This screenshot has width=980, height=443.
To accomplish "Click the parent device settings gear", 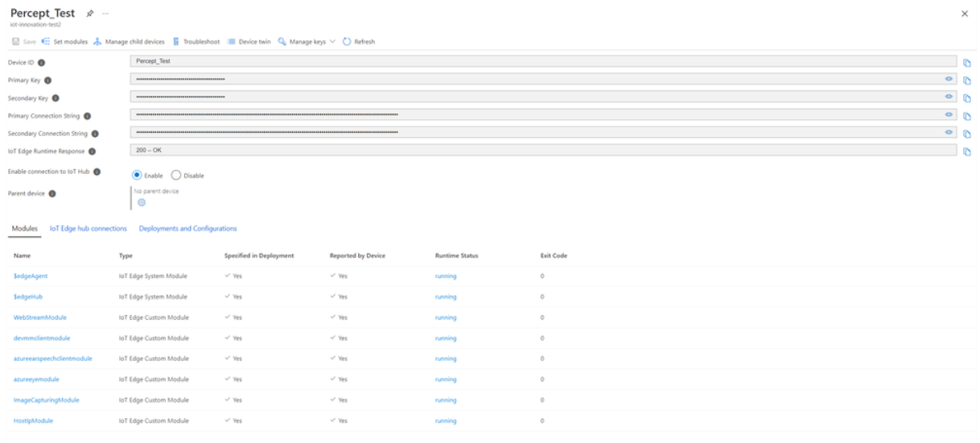I will pyautogui.click(x=142, y=202).
